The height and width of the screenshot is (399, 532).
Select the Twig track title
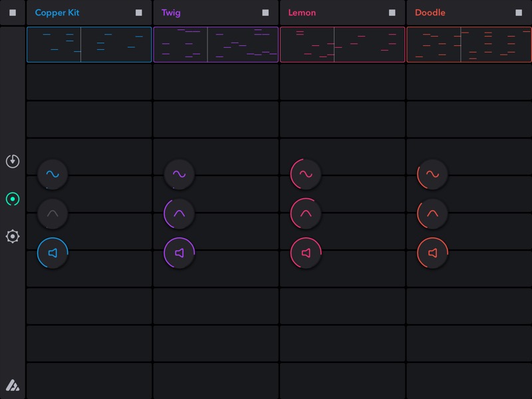coord(171,13)
